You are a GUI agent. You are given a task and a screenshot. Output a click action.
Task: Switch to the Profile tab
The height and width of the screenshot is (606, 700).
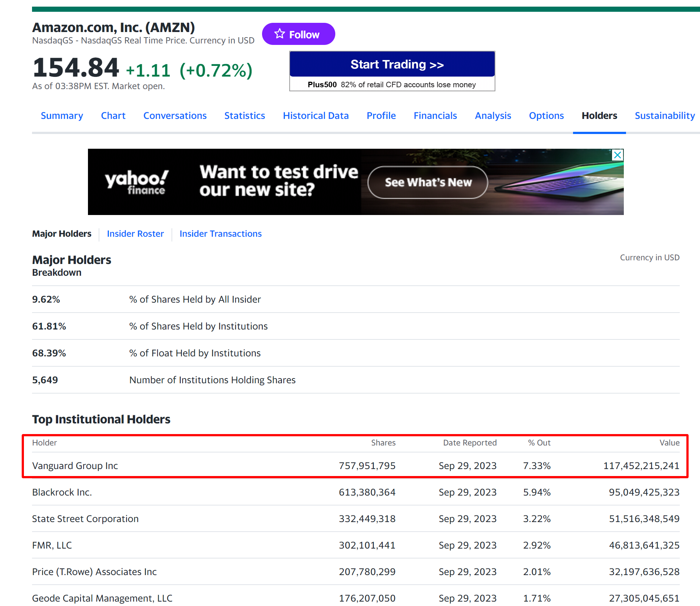click(381, 116)
